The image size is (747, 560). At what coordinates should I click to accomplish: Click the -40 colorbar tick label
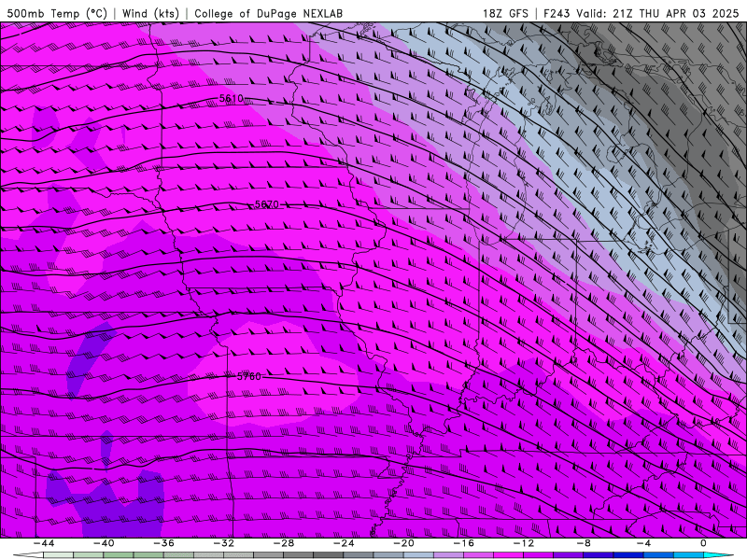[x=104, y=543]
